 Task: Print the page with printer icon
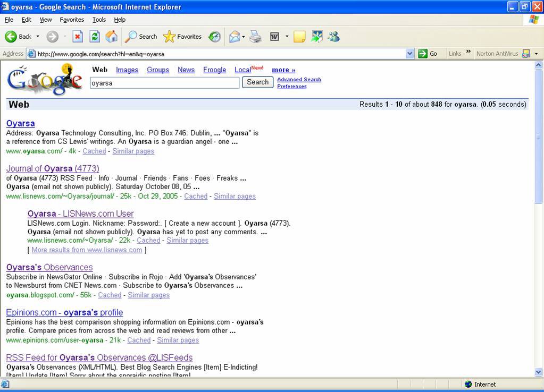point(256,37)
